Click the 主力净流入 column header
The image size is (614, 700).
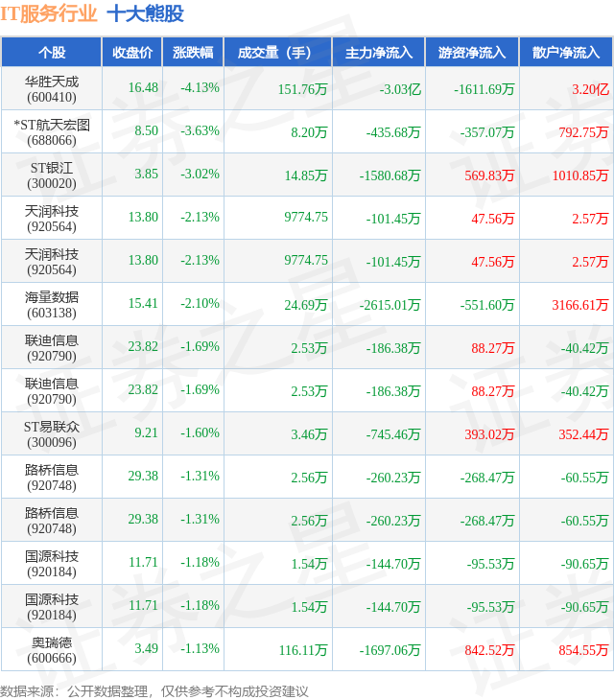click(x=379, y=52)
